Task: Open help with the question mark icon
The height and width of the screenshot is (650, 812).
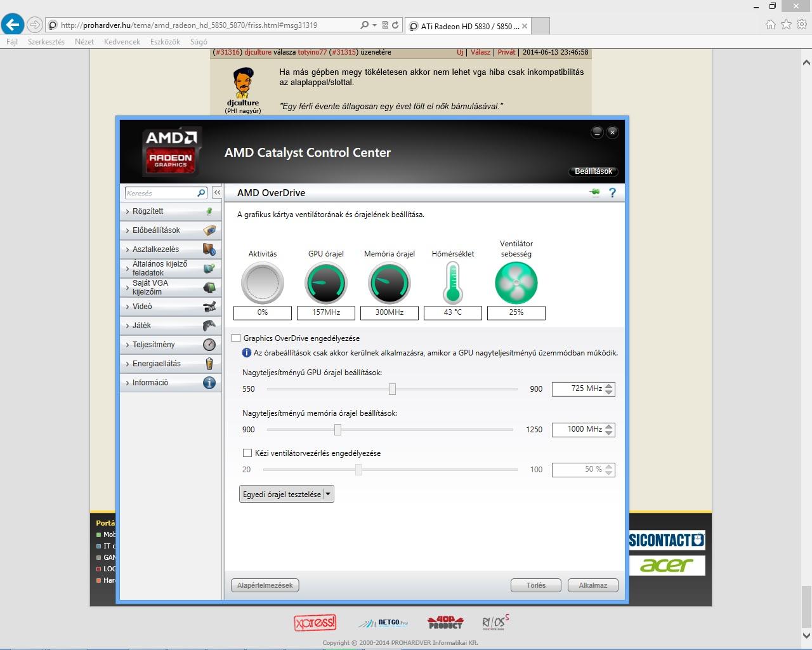Action: (x=612, y=192)
